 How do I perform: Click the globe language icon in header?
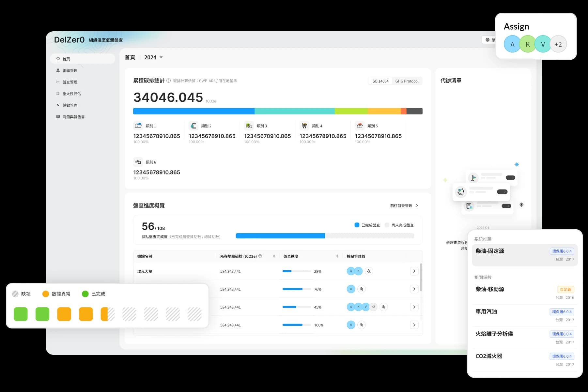tap(487, 40)
